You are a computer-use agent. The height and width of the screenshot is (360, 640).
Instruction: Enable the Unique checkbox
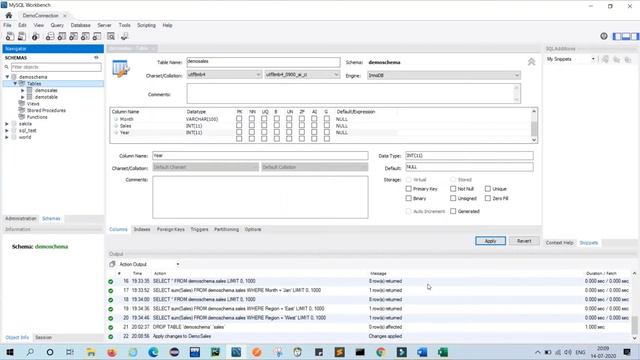pos(488,189)
